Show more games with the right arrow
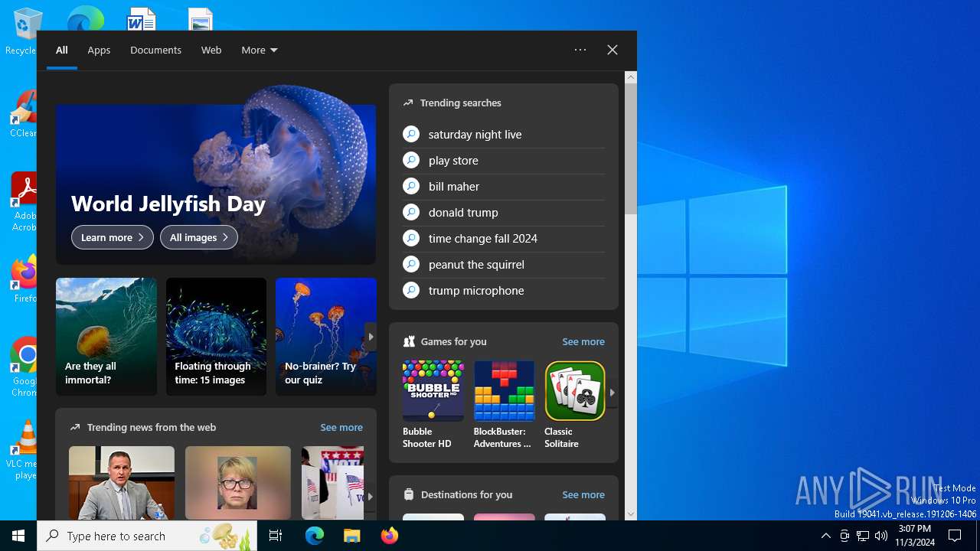This screenshot has width=980, height=551. click(x=612, y=393)
